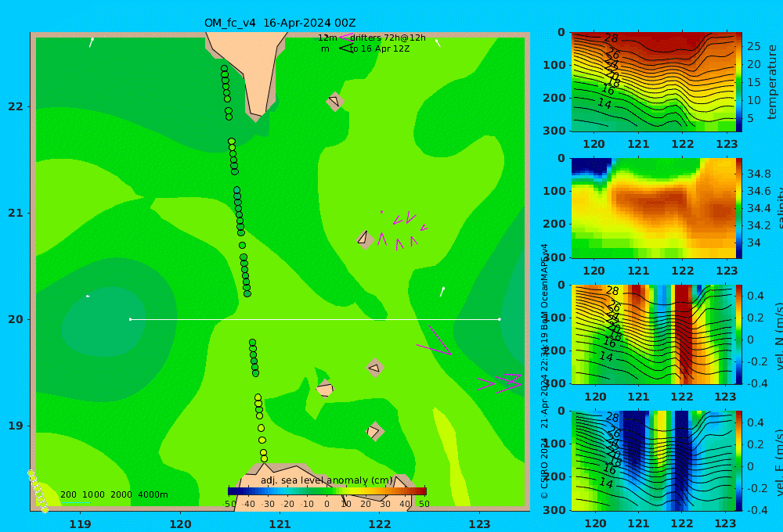Select the diamond island marker near 19.5N 122E
Viewport: 783px width, 532px height.
pos(375,368)
